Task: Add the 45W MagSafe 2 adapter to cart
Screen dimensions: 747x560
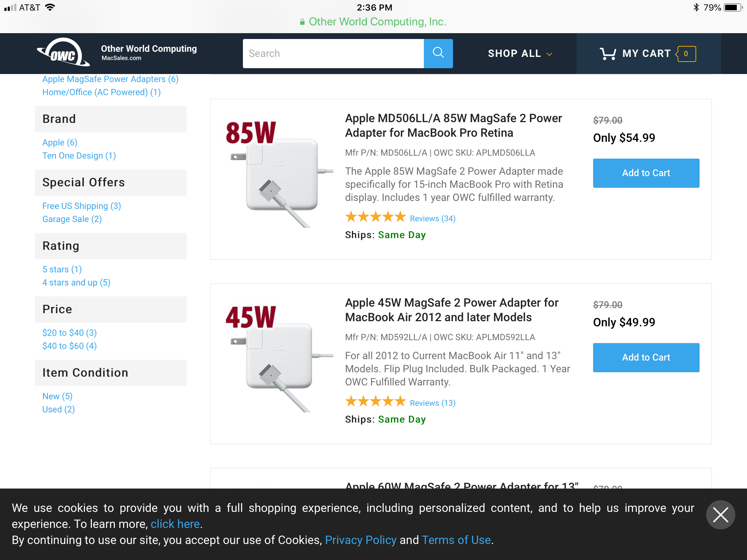Action: point(646,357)
